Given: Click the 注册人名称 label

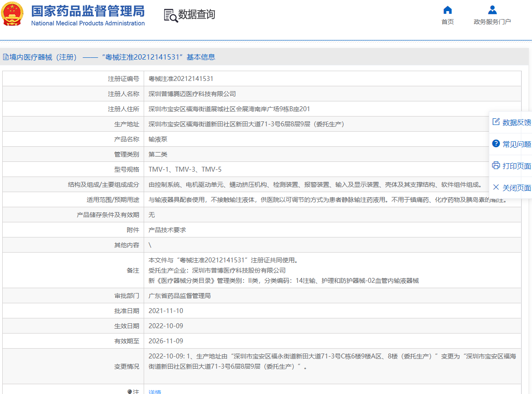Looking at the screenshot, I should [124, 94].
